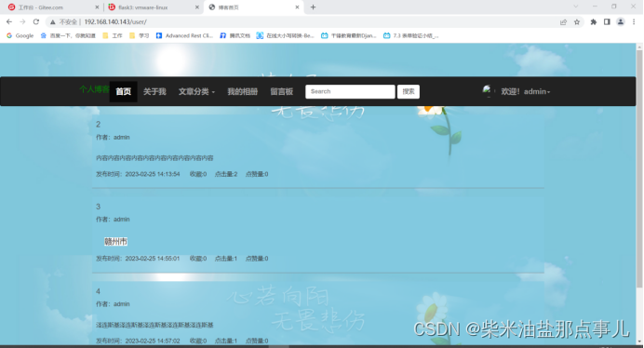Screen dimensions: 644x348
Task: Expand the 文章分类 dropdown menu
Action: (196, 91)
